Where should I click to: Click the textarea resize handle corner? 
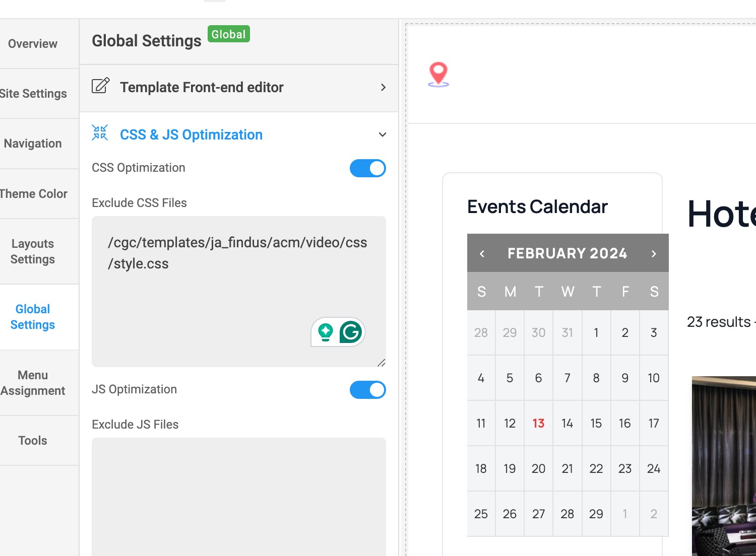[382, 363]
